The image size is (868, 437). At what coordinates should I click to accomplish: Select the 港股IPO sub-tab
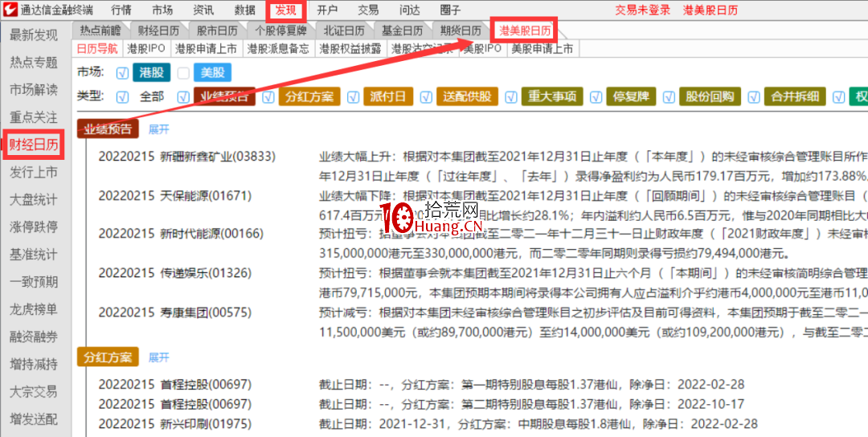[x=146, y=49]
